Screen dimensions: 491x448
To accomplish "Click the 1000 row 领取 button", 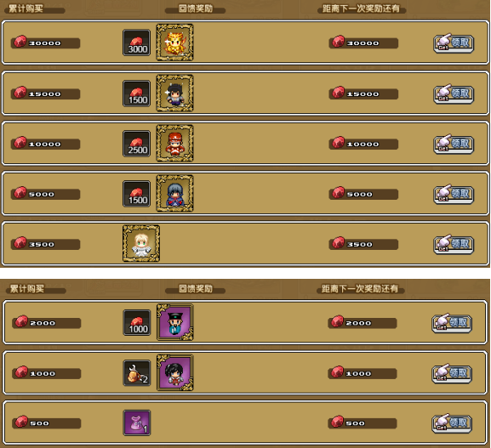I will 452,373.
